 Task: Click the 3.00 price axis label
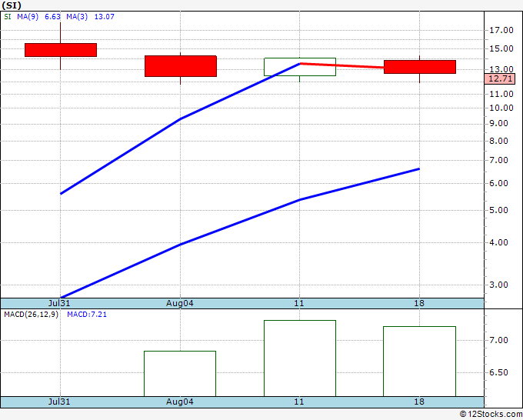(498, 285)
